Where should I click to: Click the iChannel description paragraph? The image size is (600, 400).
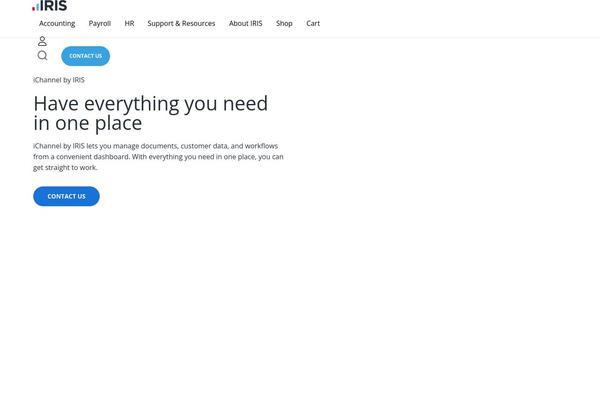coord(158,157)
